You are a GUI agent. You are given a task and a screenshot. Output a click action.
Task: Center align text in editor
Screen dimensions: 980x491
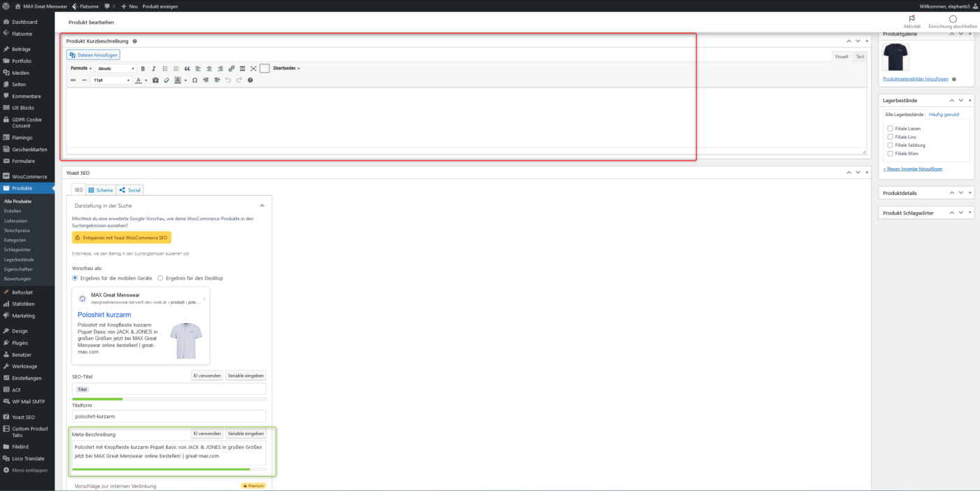coord(209,69)
